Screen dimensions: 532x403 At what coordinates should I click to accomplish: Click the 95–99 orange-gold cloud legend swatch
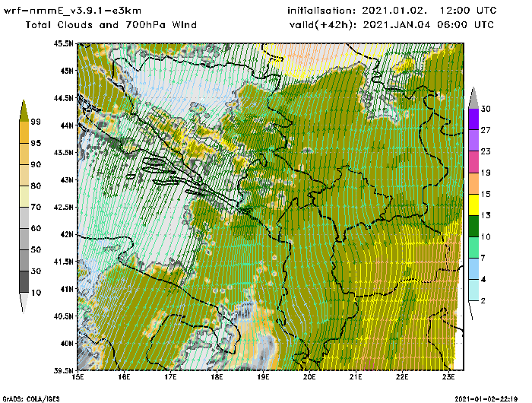[x=24, y=132]
